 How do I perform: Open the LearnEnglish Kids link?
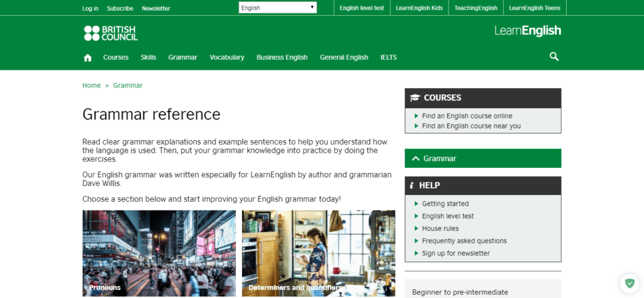pyautogui.click(x=419, y=8)
